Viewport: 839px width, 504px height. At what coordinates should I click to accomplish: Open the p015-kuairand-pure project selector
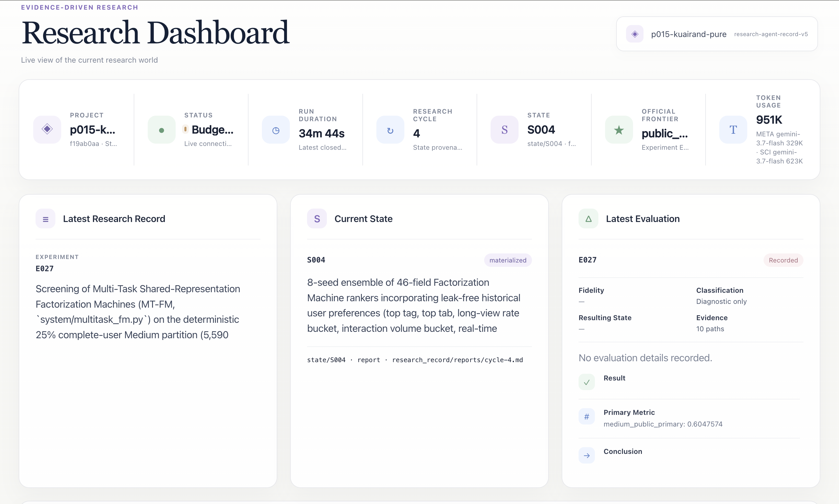click(x=717, y=34)
